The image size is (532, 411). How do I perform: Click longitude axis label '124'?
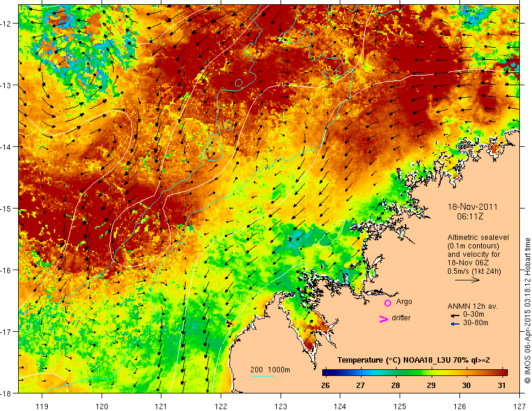(x=340, y=406)
